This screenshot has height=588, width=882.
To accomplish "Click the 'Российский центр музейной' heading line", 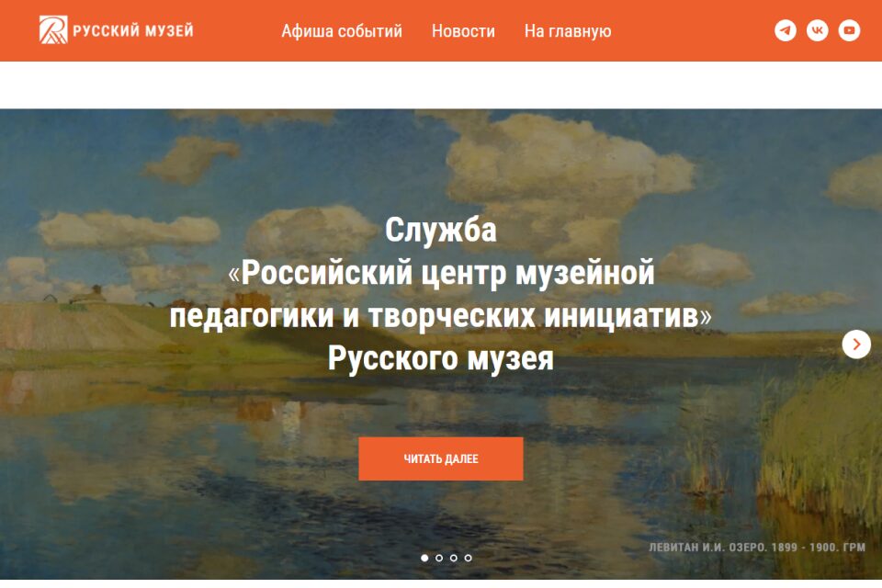I will 440,273.
